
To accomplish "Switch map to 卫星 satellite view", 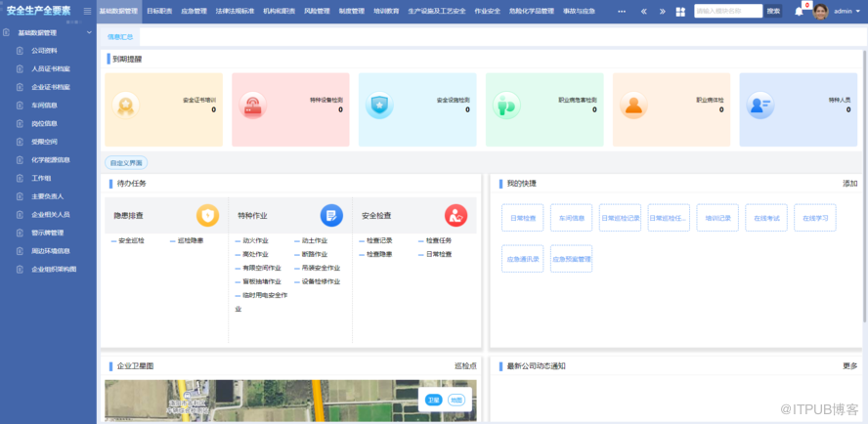I will pos(434,400).
